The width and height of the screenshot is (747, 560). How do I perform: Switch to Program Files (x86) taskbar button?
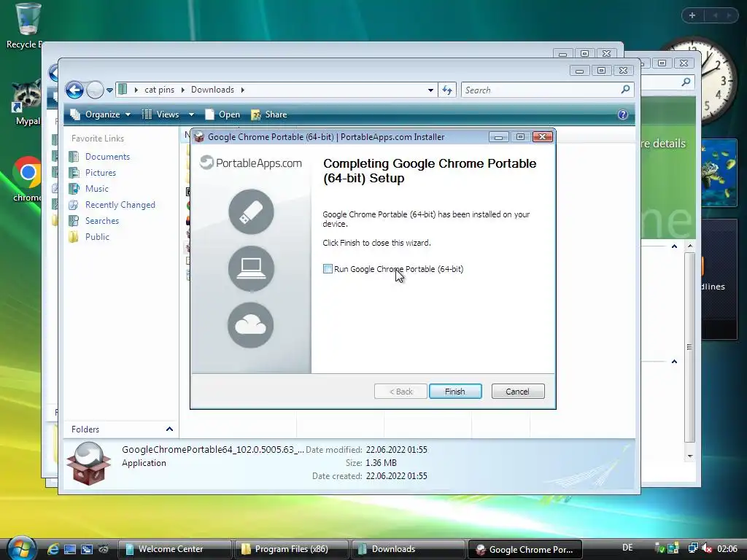point(292,549)
